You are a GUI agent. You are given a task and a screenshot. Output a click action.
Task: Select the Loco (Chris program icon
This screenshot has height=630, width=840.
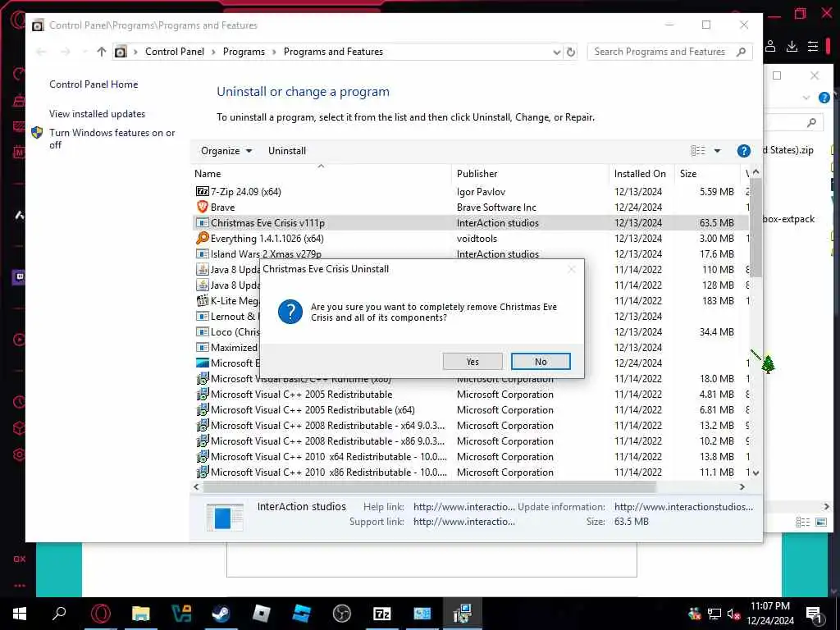coord(202,331)
